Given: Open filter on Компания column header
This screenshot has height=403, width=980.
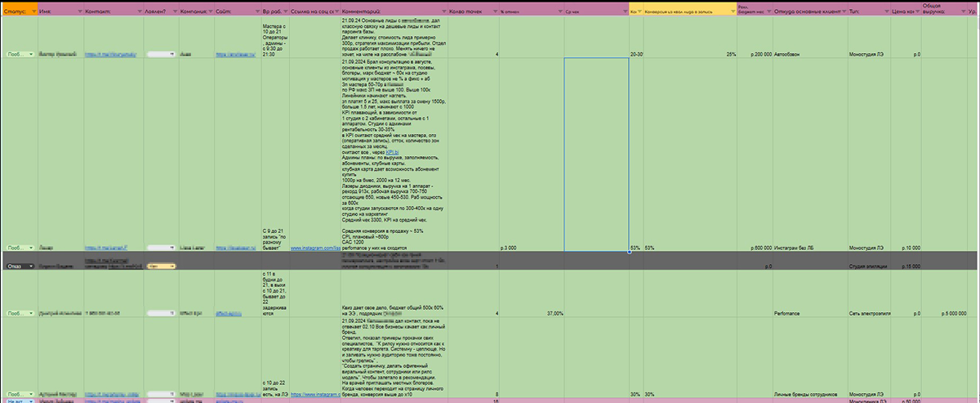Looking at the screenshot, I should (x=211, y=13).
